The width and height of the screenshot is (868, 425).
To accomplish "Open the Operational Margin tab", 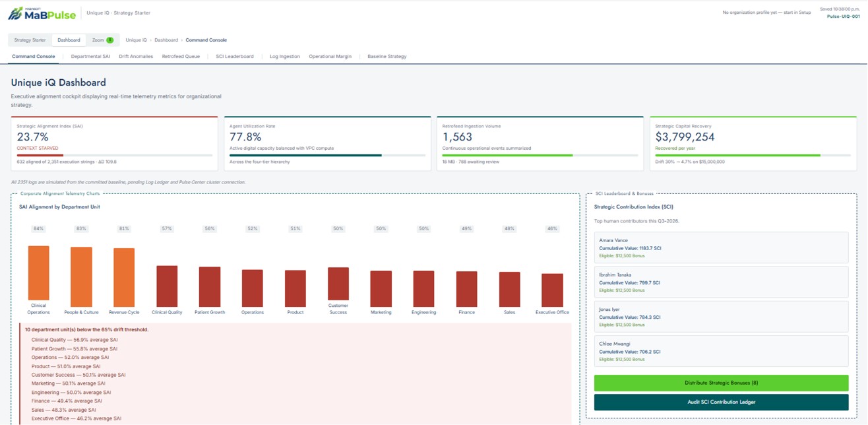I will click(x=330, y=57).
